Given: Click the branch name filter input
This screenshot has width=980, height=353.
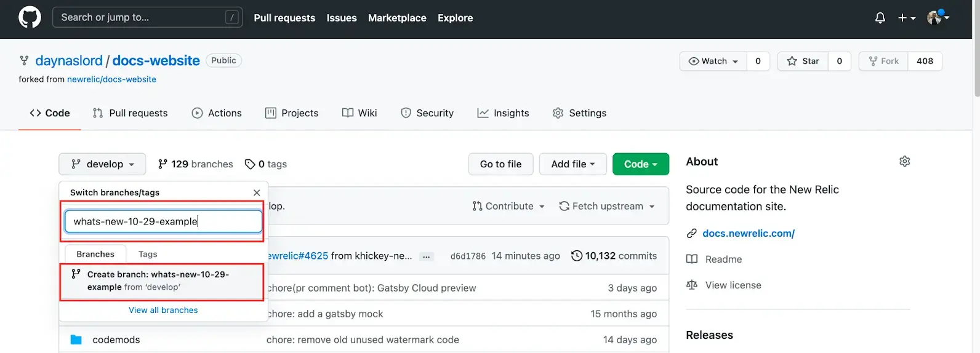Looking at the screenshot, I should click(x=163, y=221).
